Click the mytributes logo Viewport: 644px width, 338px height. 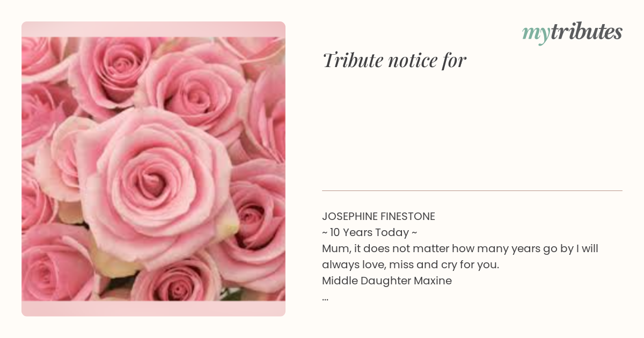[x=572, y=33]
